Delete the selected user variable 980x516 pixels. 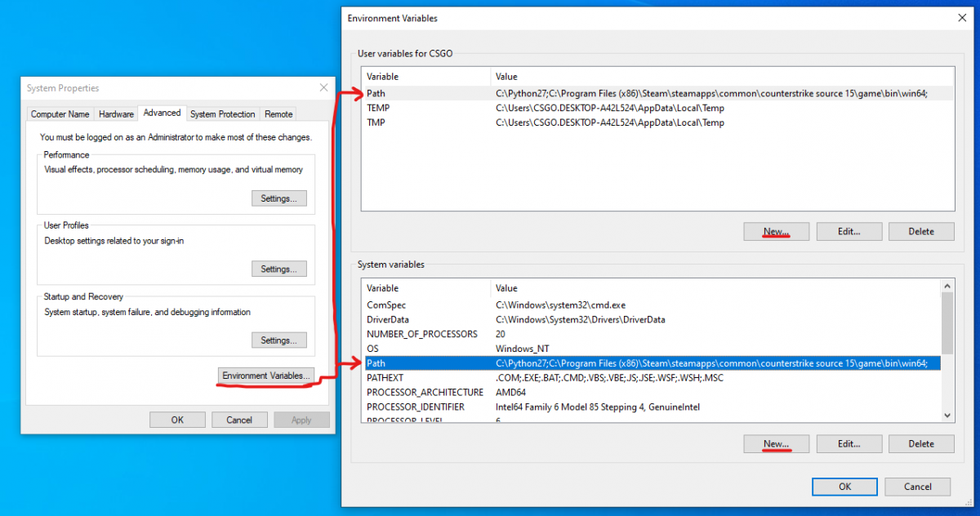coord(921,231)
